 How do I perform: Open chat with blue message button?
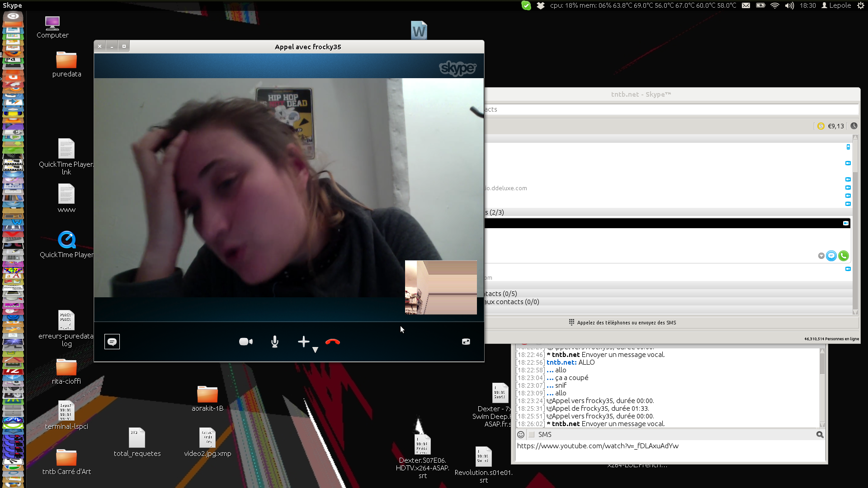pos(831,256)
